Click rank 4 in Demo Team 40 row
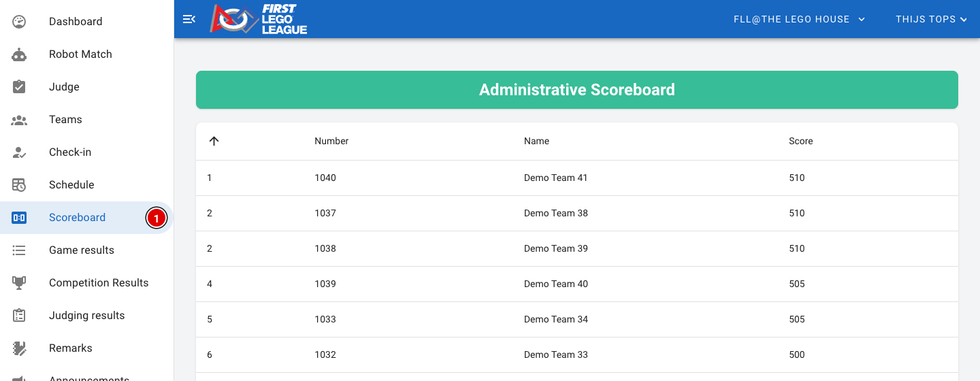980x381 pixels. pyautogui.click(x=210, y=284)
